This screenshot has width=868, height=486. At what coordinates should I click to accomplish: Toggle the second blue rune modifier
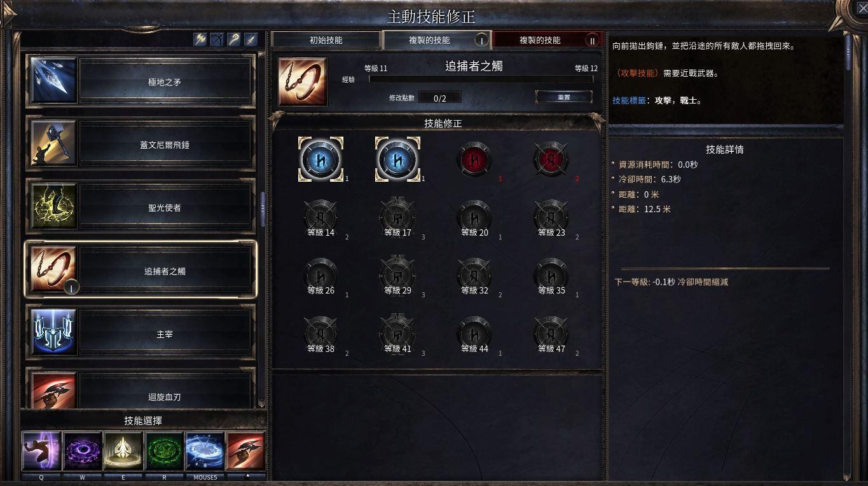point(398,159)
